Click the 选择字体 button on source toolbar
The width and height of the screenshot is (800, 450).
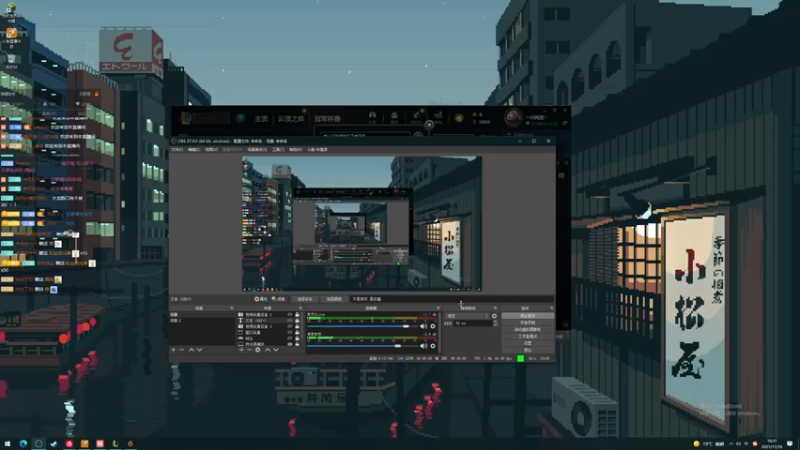pos(305,299)
